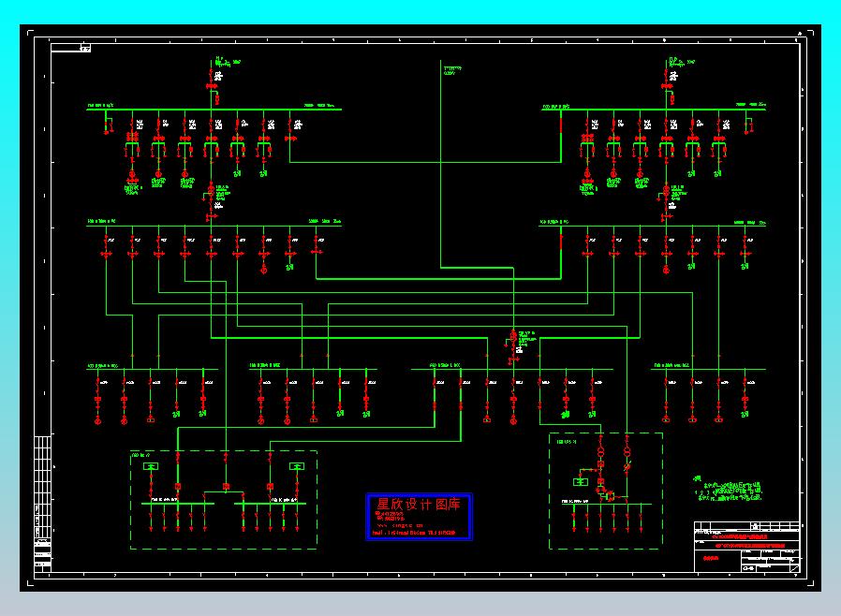Select the green notes text near the title block
841x616 pixels.
tap(729, 491)
